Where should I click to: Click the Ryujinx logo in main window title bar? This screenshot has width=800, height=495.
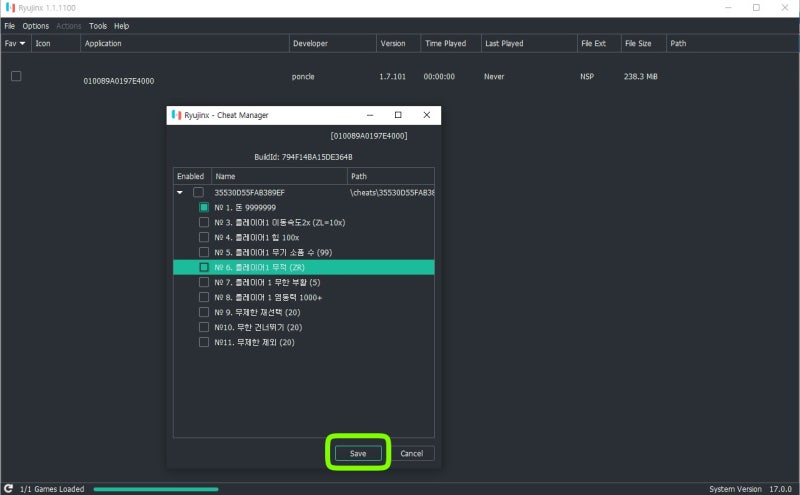pyautogui.click(x=10, y=8)
